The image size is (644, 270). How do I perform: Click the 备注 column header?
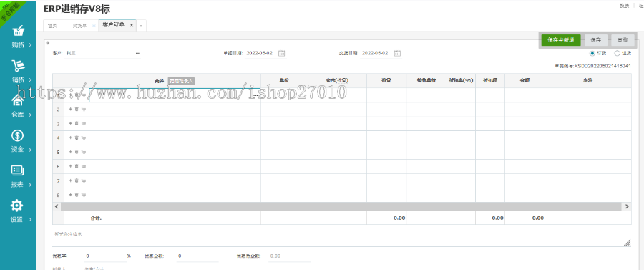587,81
